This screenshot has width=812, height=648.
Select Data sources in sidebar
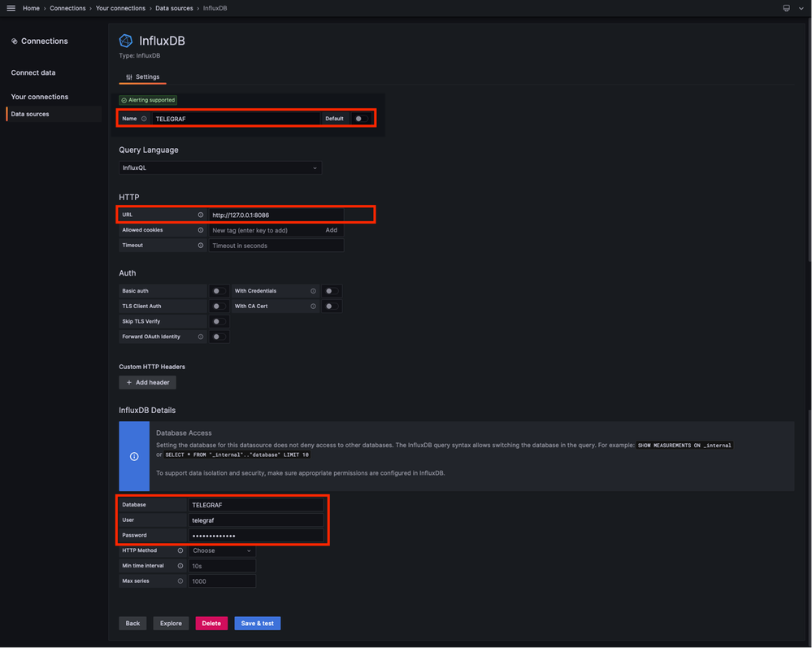click(54, 114)
